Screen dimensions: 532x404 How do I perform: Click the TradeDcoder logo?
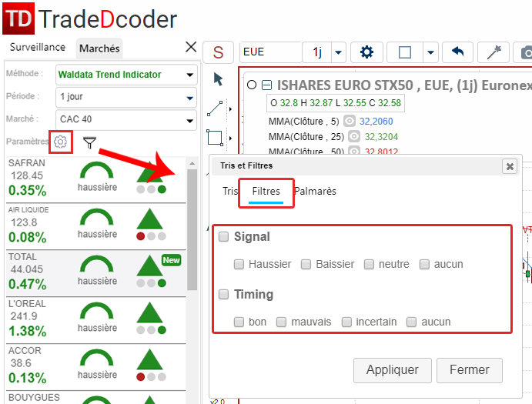click(89, 18)
